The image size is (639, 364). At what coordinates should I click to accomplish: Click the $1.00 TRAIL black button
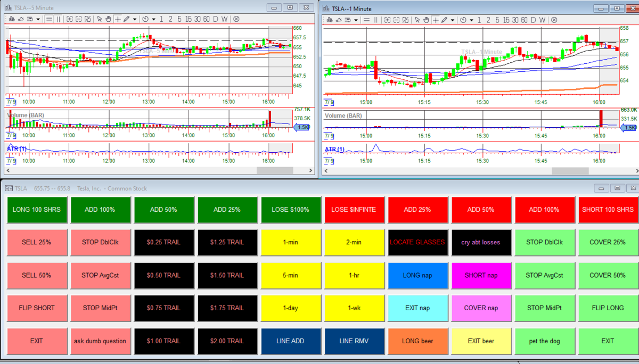[x=164, y=341]
